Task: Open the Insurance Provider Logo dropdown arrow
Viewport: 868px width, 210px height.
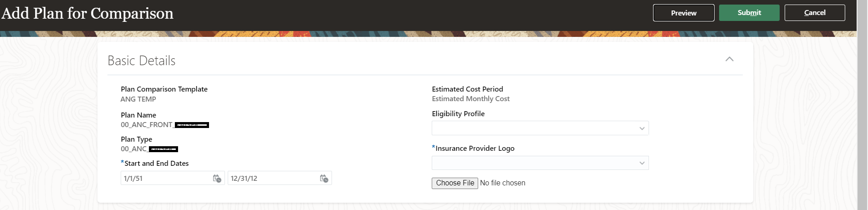Action: [x=642, y=163]
